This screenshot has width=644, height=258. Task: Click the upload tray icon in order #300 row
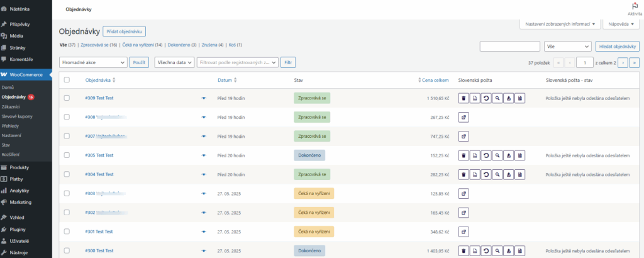pyautogui.click(x=508, y=250)
